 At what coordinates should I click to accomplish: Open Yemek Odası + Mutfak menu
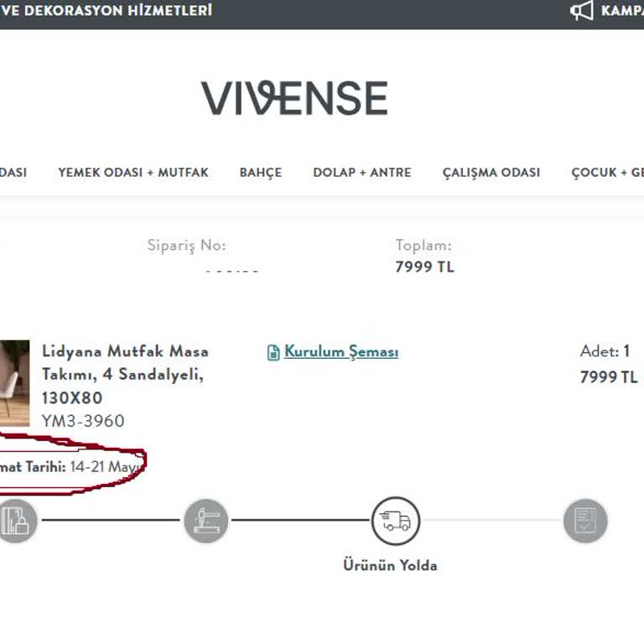click(133, 173)
